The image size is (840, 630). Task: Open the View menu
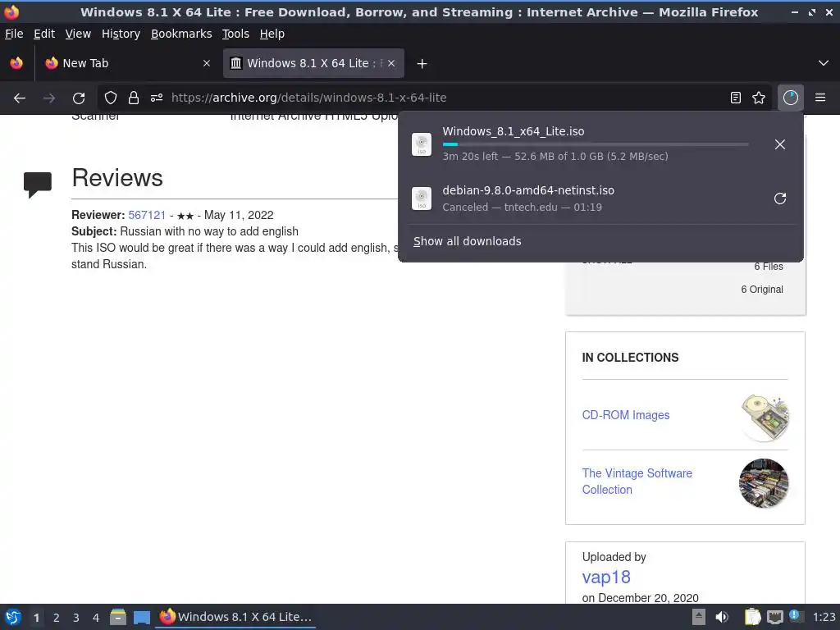78,34
